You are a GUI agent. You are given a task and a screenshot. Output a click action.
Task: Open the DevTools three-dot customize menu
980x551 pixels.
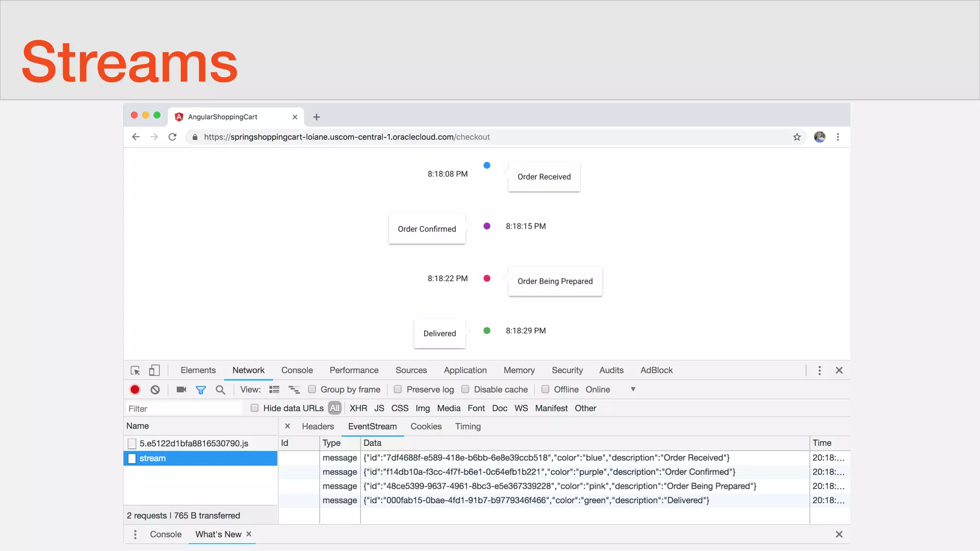[x=819, y=370]
